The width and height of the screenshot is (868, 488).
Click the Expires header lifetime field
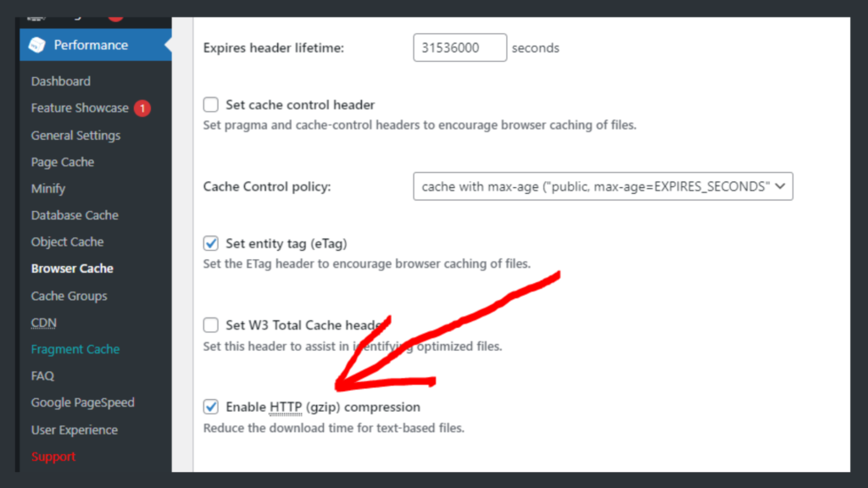point(459,47)
